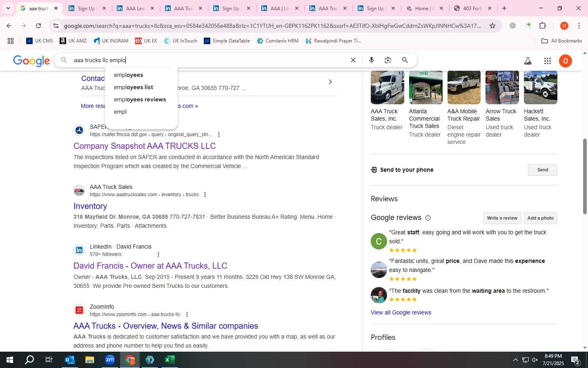Click Send to your phone button
Viewport: 588px width, 368px height.
point(542,170)
